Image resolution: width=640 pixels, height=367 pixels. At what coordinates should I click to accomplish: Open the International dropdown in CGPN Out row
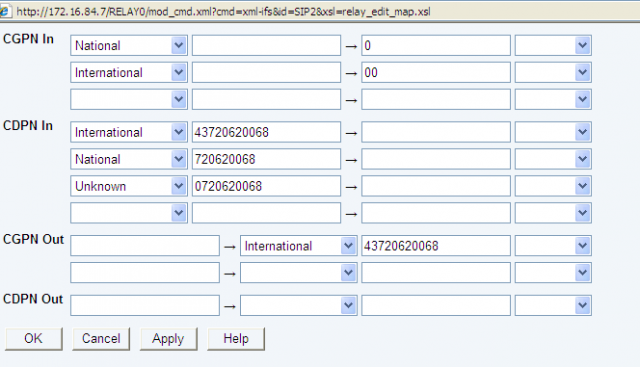click(298, 246)
